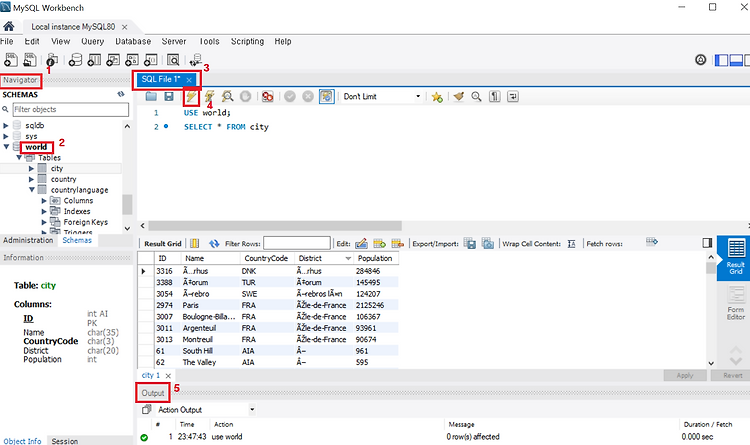Switch to the Administration tab

pyautogui.click(x=28, y=240)
